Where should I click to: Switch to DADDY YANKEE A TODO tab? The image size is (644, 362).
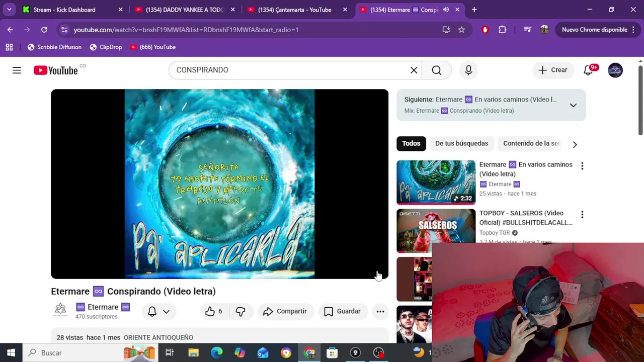pyautogui.click(x=184, y=10)
